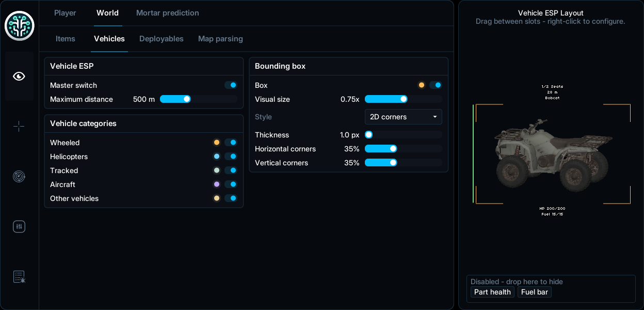Open the radar sidebar section

pyautogui.click(x=19, y=177)
